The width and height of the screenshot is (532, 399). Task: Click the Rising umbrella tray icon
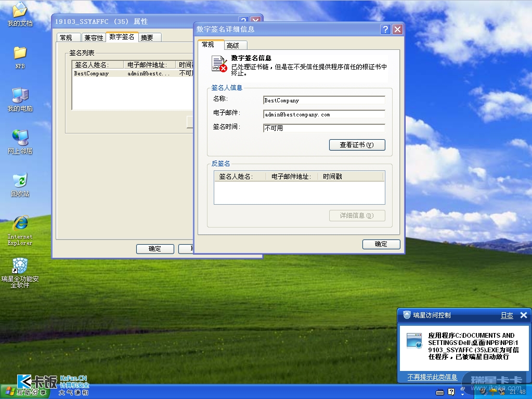click(x=493, y=392)
